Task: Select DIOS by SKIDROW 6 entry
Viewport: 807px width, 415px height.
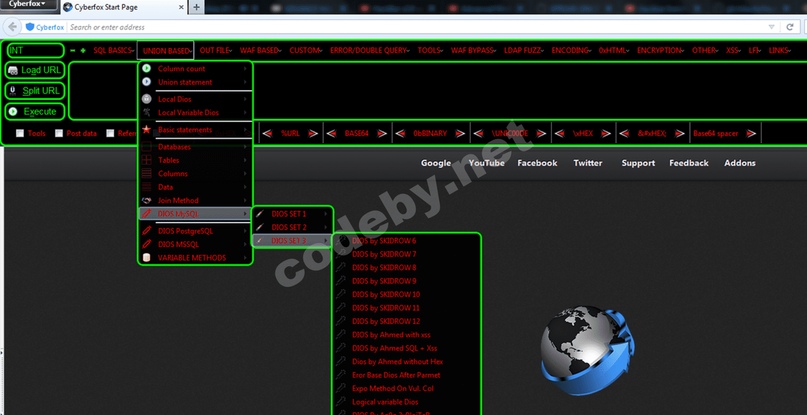Action: [x=384, y=241]
